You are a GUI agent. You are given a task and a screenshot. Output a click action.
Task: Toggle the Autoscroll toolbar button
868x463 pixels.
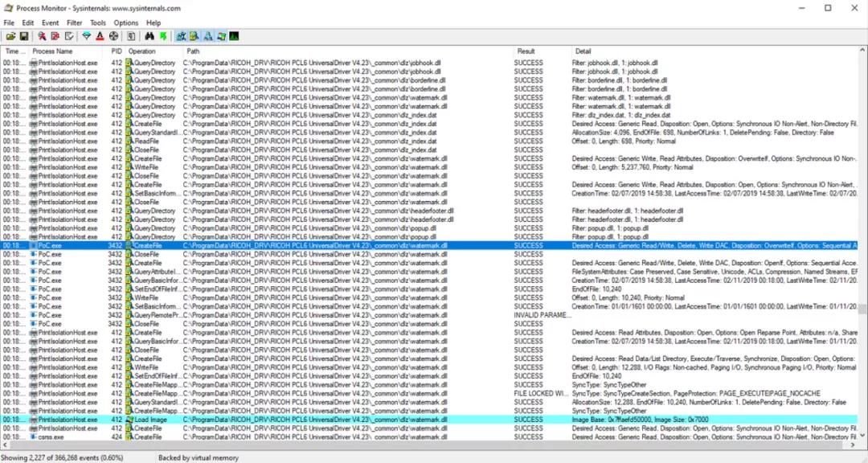[55, 36]
